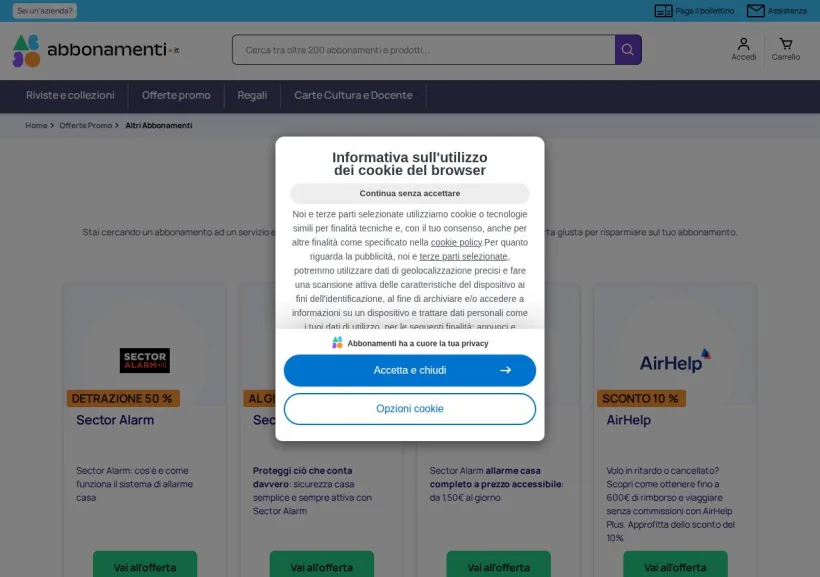Click Abbonamenti ha a cuore la tua privacy

click(x=418, y=343)
